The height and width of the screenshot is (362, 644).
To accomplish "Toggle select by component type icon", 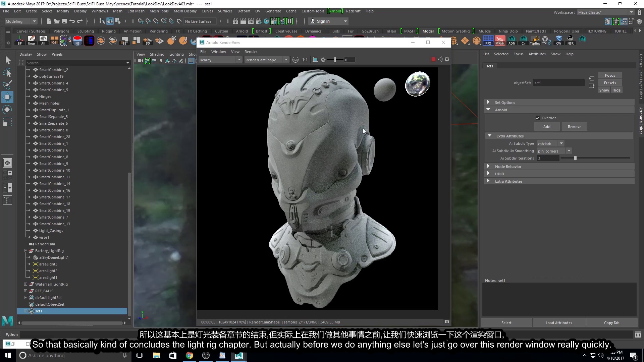I will coord(118,21).
